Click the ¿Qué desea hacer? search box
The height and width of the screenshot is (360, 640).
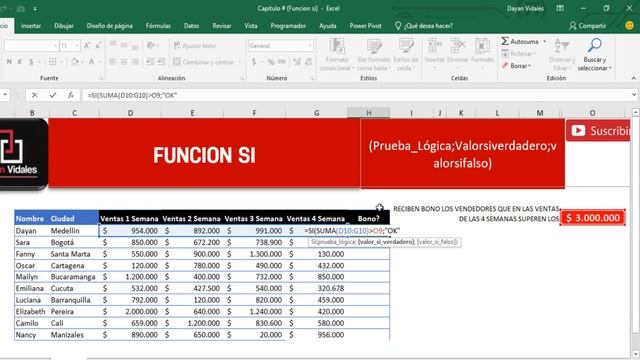tap(424, 26)
